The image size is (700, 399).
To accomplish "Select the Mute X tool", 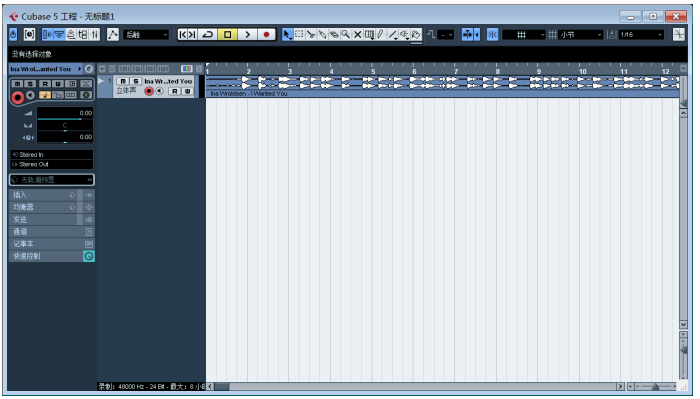I will pyautogui.click(x=357, y=34).
